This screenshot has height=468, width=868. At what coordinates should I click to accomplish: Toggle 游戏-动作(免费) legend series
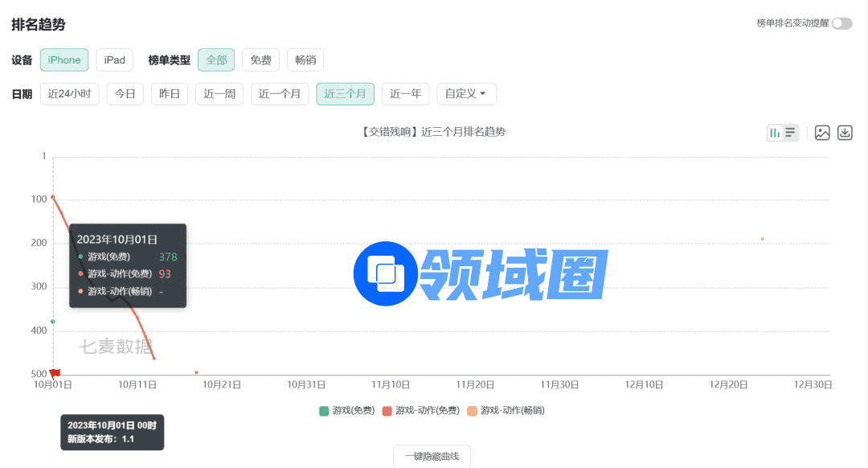pyautogui.click(x=420, y=411)
